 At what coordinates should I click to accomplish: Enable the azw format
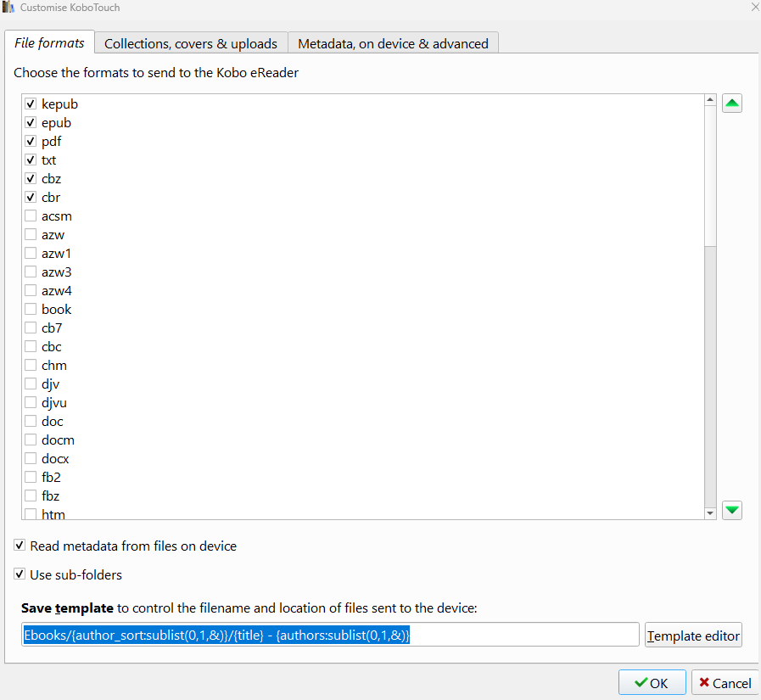pos(31,234)
